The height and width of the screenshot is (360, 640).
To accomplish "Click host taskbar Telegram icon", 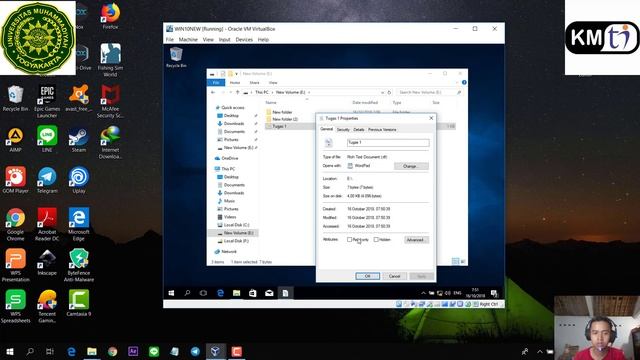I will click(195, 351).
